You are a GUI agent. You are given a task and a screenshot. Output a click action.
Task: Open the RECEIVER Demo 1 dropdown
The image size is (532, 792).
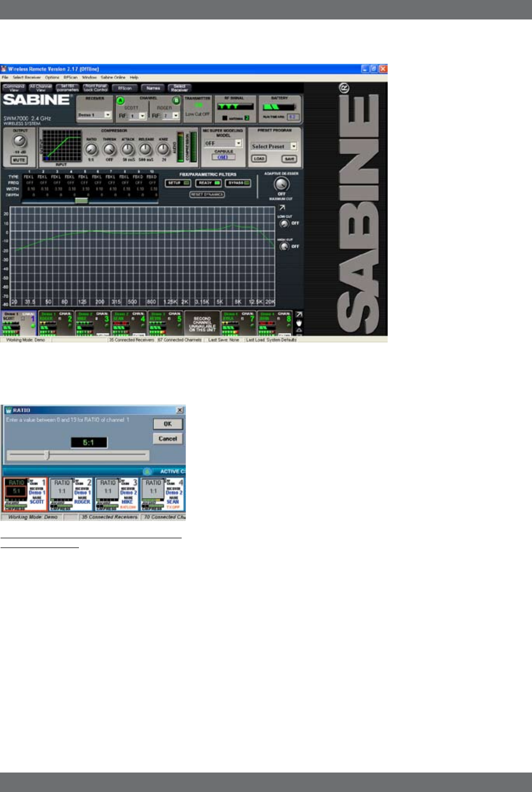94,115
